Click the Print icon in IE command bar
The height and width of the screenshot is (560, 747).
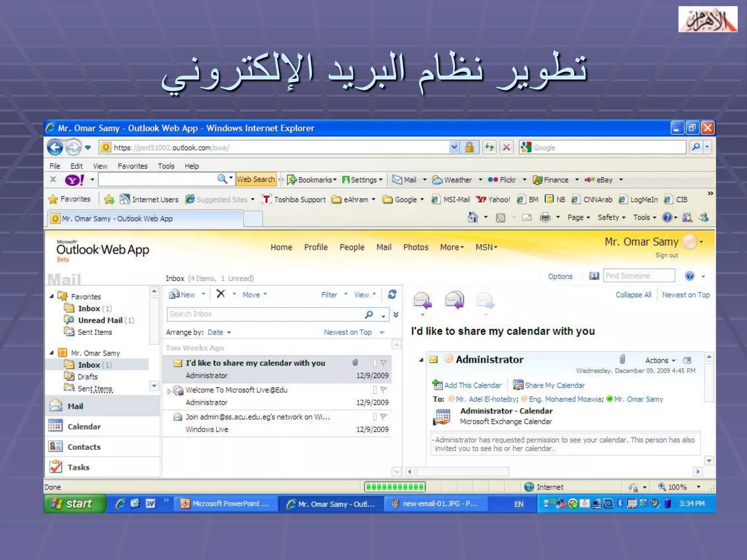(x=545, y=218)
